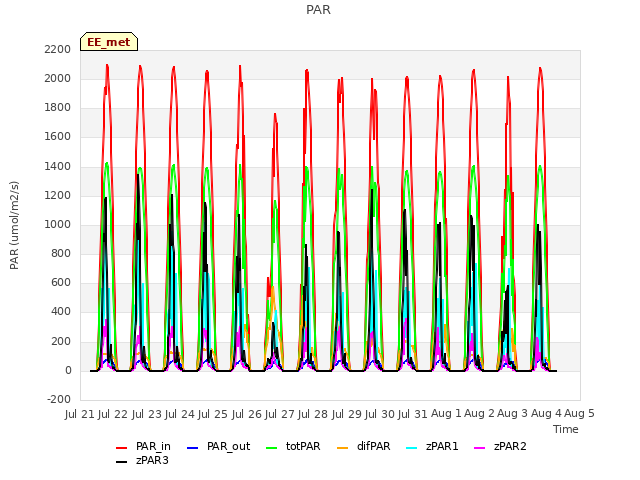Viewport: 640px width, 480px height.
Task: Click the 1400 y-axis tick label
Action: (58, 166)
